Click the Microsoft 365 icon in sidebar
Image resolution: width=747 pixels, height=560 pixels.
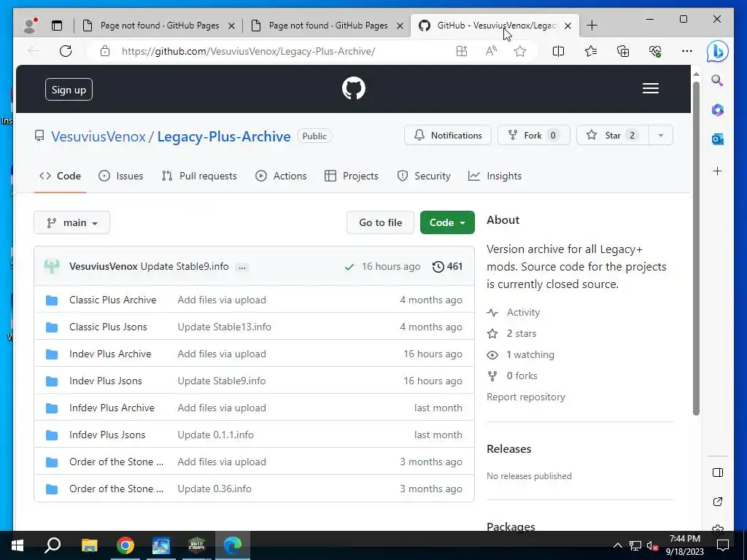[x=718, y=110]
